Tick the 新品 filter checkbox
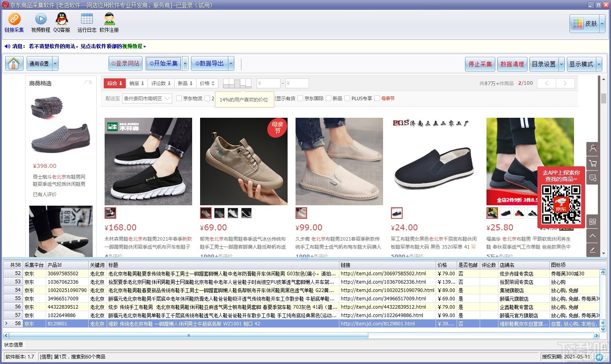 (x=328, y=98)
